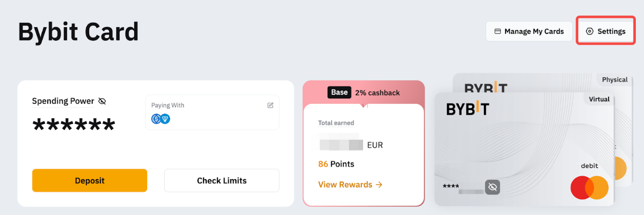Select the Virtual card label
This screenshot has width=644, height=215.
(599, 99)
